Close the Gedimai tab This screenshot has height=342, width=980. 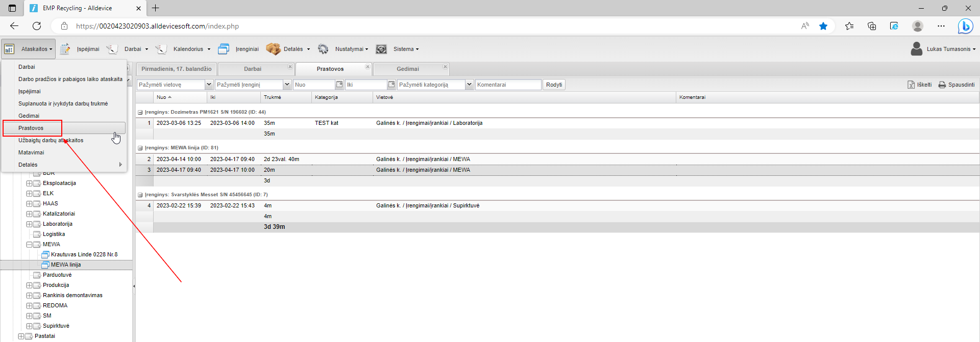click(445, 67)
